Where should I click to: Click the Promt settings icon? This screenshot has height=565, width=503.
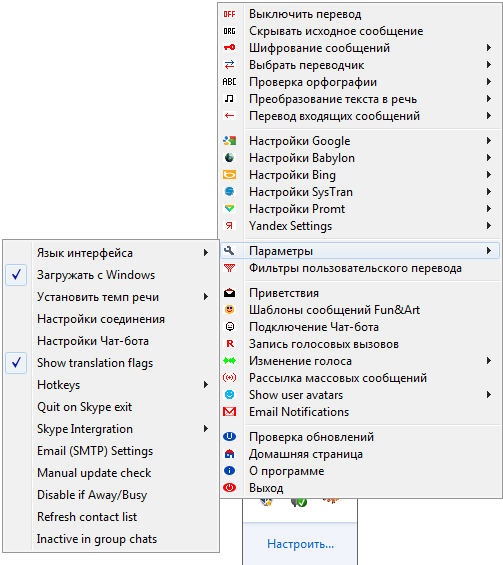[230, 209]
